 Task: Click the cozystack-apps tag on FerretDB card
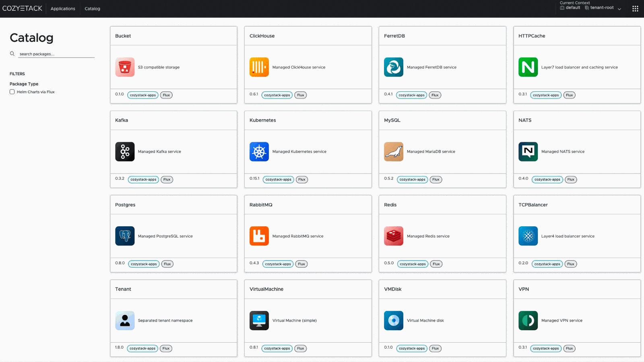[x=411, y=95]
